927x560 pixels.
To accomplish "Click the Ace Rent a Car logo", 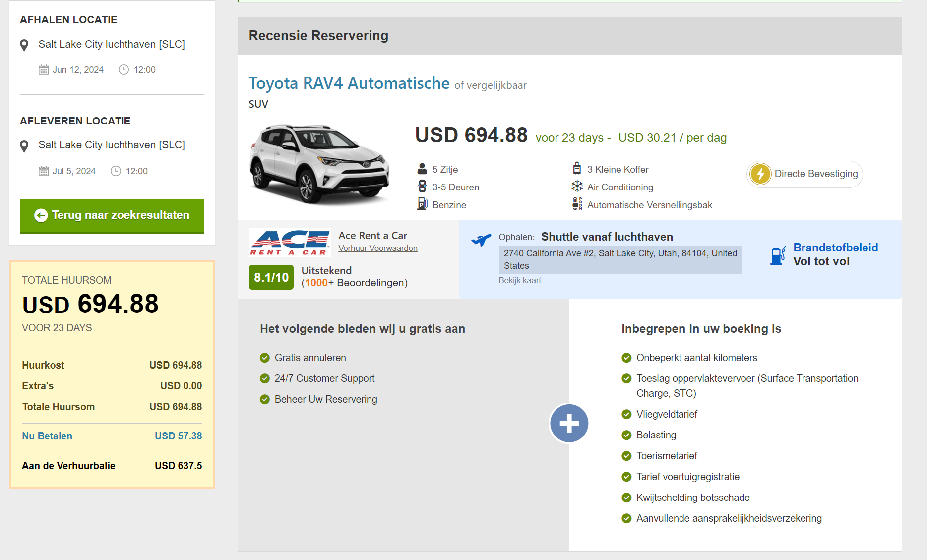I will point(290,242).
